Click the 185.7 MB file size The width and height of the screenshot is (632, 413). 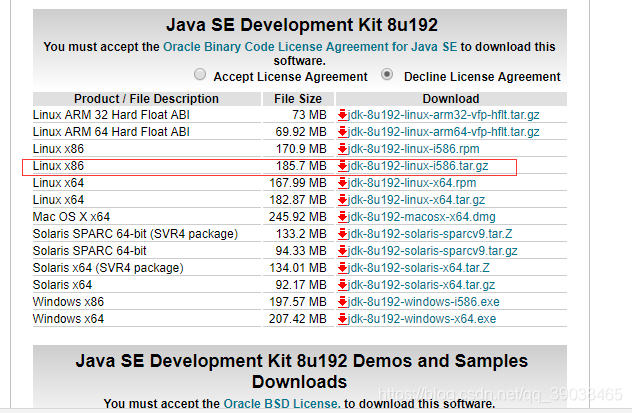click(x=301, y=166)
